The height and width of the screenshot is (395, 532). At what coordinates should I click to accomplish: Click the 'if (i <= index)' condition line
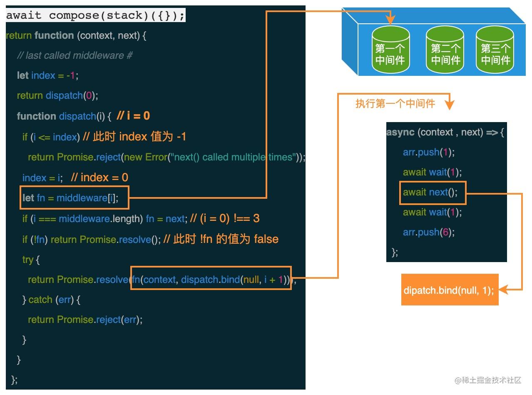(51, 137)
